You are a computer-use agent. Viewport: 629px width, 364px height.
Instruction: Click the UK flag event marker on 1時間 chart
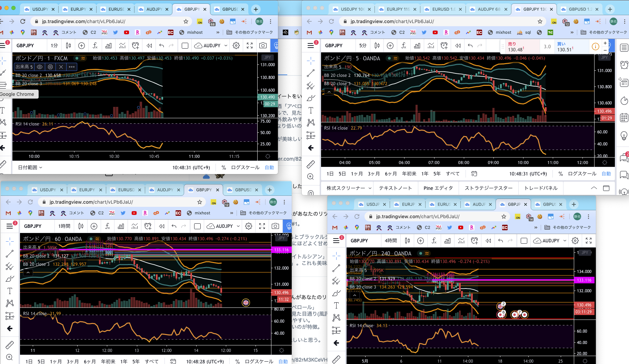[x=246, y=303]
